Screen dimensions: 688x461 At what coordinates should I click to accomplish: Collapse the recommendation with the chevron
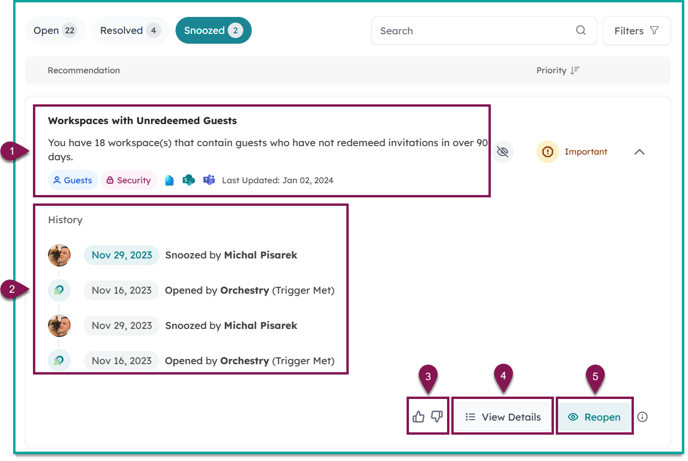coord(639,152)
